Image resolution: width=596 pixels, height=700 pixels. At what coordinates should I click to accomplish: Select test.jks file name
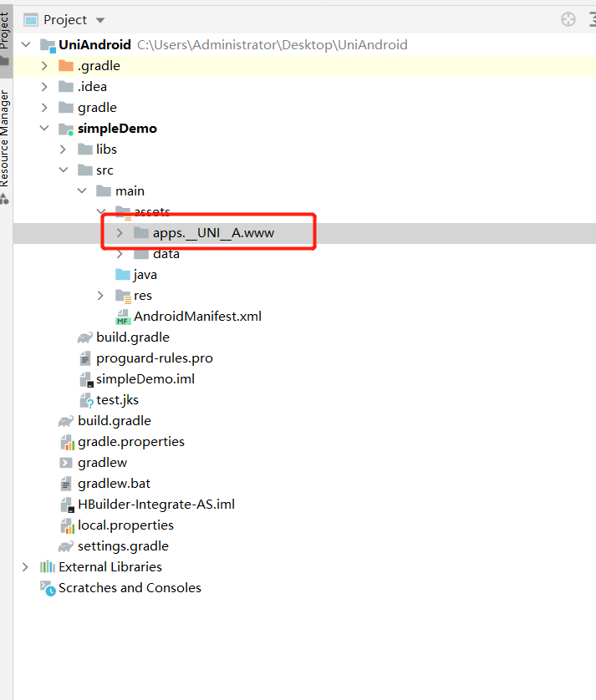[x=118, y=400]
